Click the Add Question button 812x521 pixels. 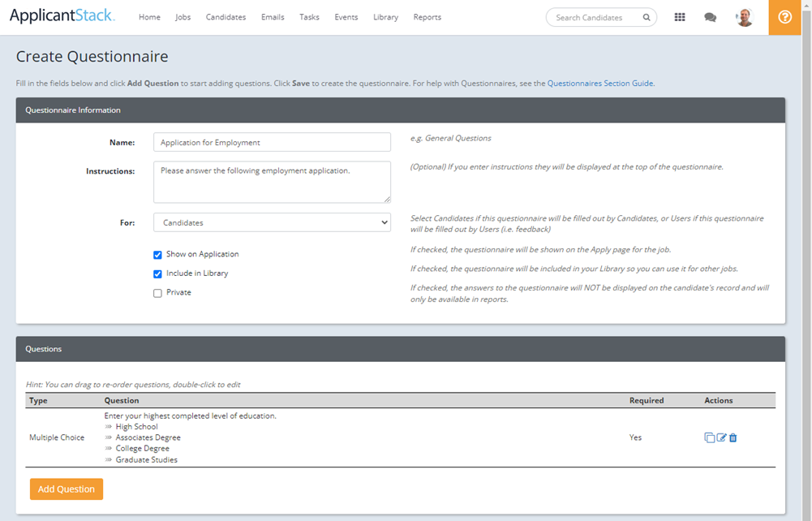[67, 489]
